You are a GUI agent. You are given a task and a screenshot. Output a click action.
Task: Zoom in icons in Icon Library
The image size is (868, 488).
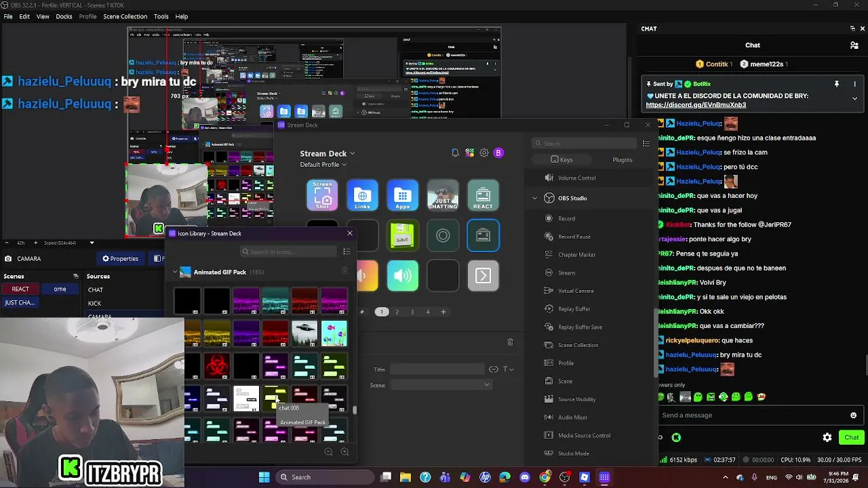tap(344, 452)
